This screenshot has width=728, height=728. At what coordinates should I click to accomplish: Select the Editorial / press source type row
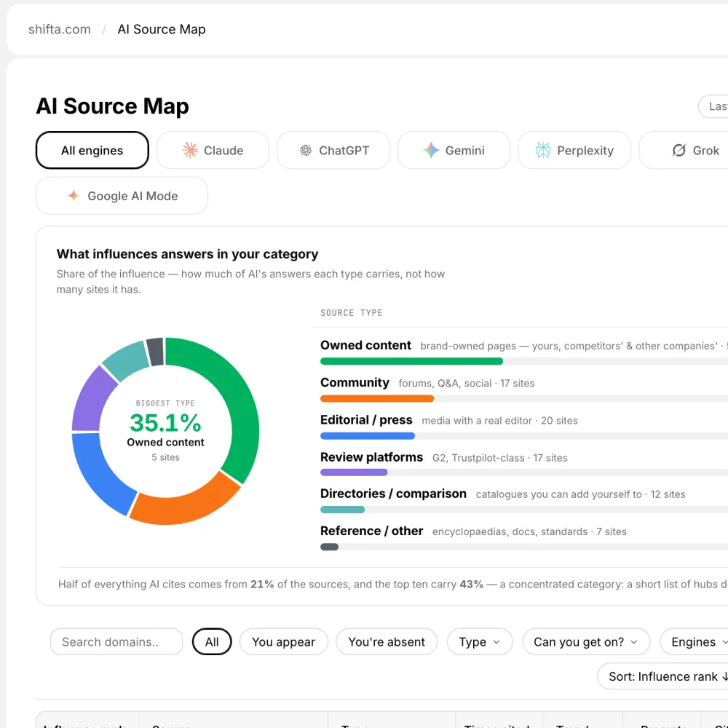523,426
